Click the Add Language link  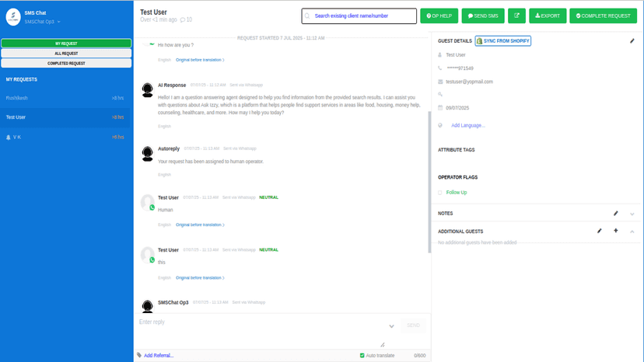(x=467, y=125)
